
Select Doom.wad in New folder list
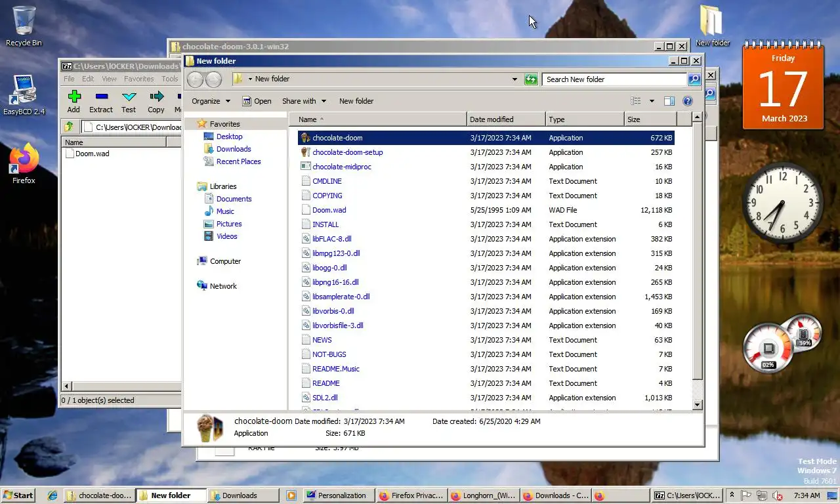[486, 210]
